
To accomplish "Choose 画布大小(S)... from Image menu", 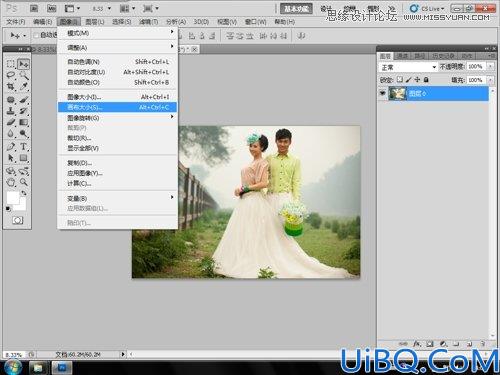I will (x=117, y=107).
